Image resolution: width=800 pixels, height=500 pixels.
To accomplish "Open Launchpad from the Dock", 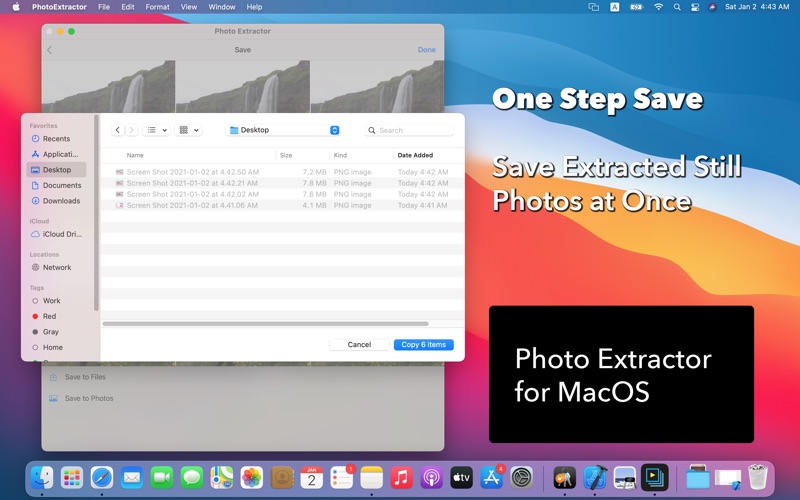I will coord(72,478).
